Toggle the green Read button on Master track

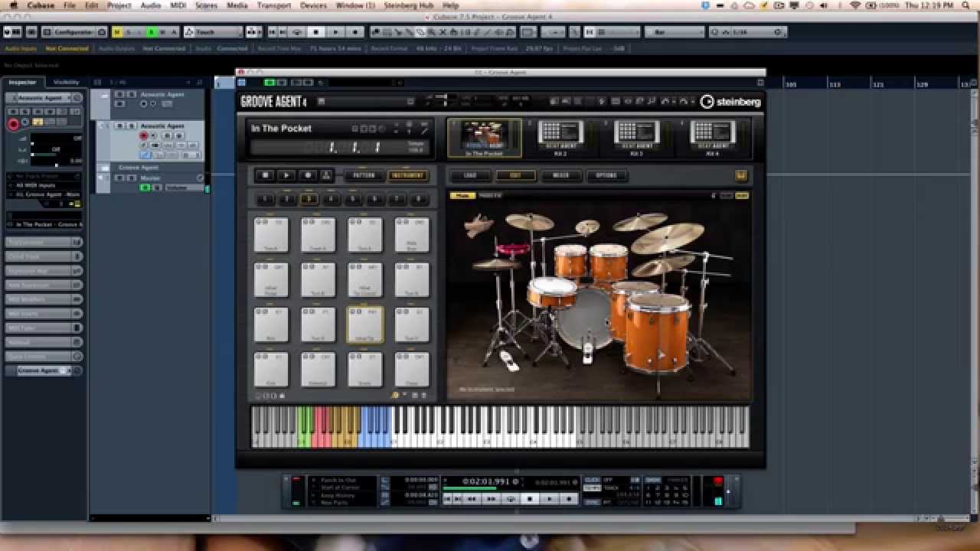click(x=145, y=187)
